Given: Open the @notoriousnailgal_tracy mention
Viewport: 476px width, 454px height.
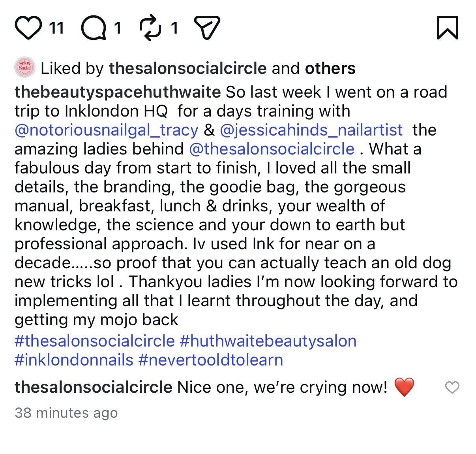Looking at the screenshot, I should (x=107, y=130).
